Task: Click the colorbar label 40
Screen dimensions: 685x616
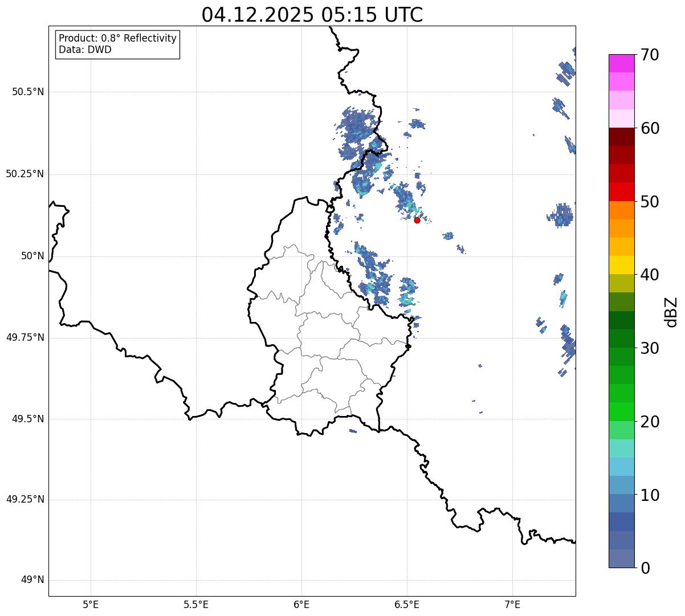Action: (x=650, y=275)
